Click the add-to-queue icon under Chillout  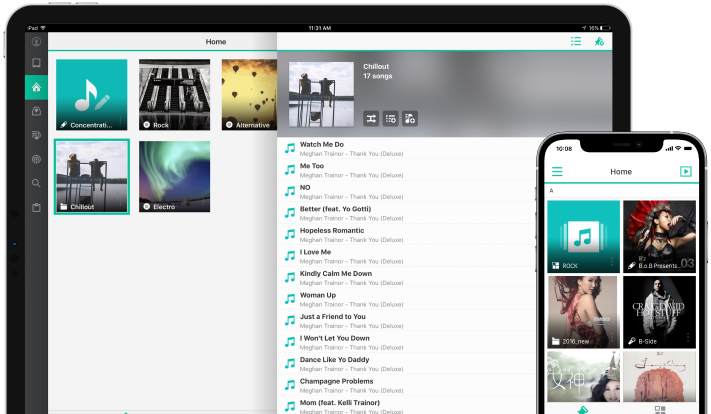point(390,119)
